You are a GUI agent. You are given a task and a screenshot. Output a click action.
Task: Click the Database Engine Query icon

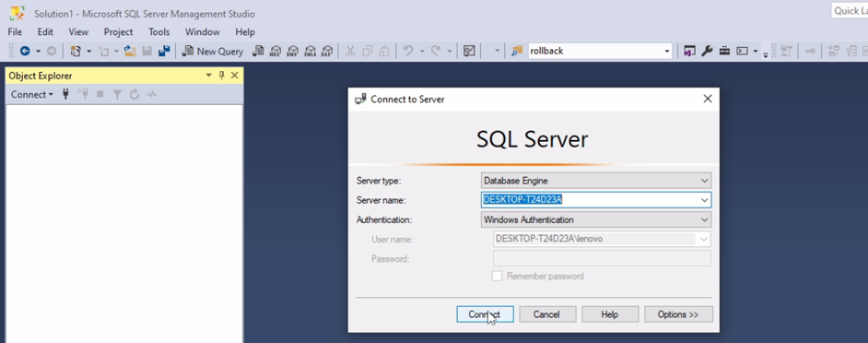tap(258, 51)
